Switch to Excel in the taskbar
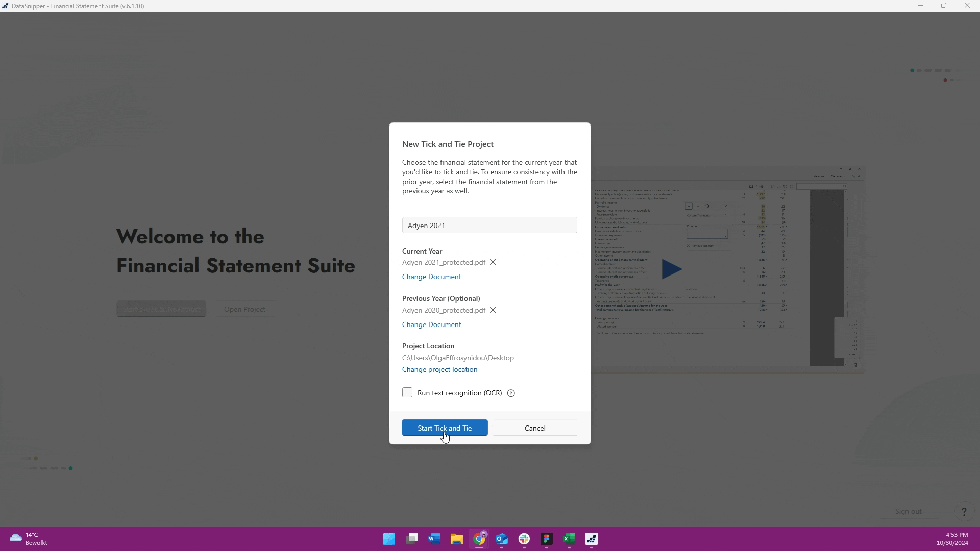This screenshot has width=980, height=551. click(x=569, y=539)
